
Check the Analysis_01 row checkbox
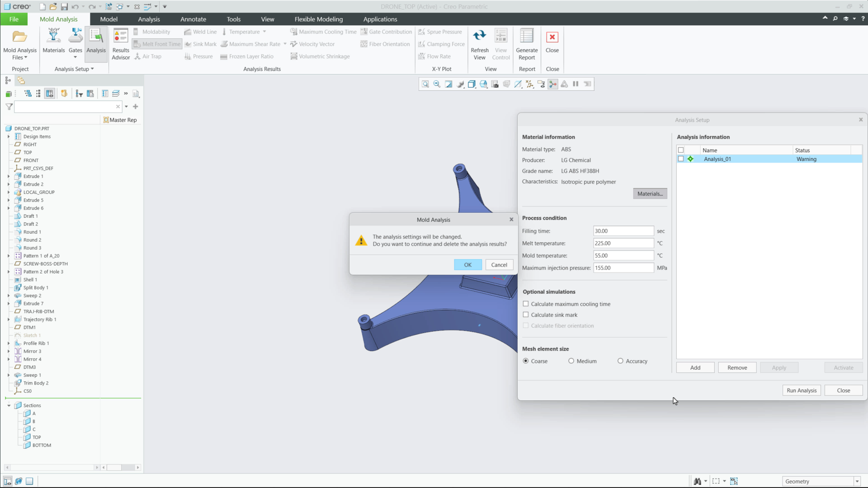681,159
